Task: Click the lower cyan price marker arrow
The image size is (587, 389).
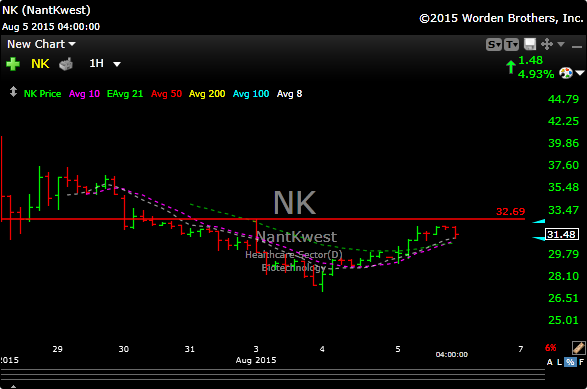Action: pos(539,238)
